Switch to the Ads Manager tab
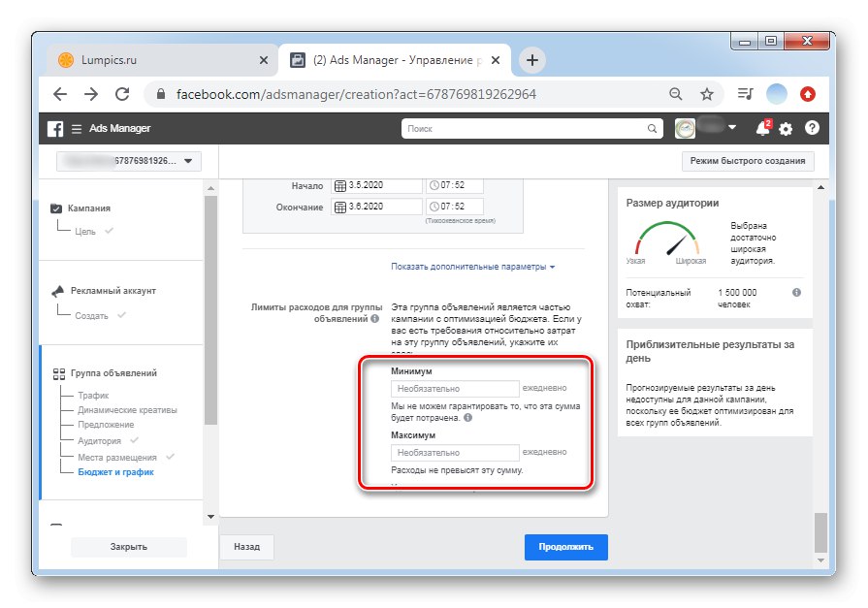This screenshot has height=608, width=868. pyautogui.click(x=394, y=60)
